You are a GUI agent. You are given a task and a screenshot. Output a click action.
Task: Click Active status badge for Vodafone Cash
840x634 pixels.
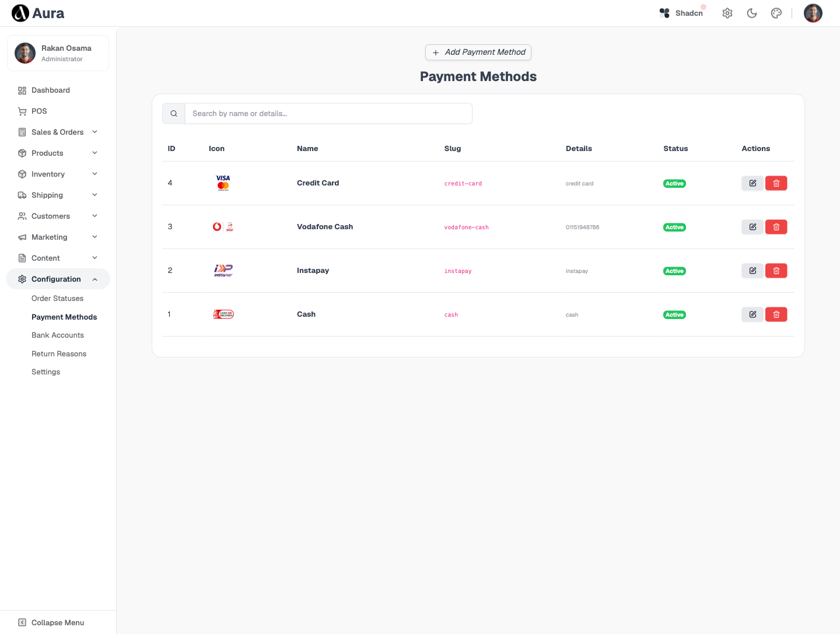[674, 227]
